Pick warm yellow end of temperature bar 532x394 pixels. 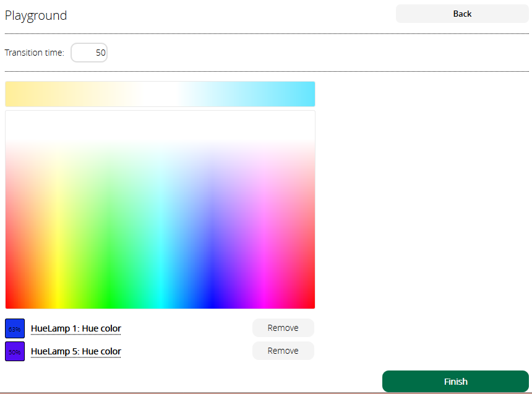point(11,94)
